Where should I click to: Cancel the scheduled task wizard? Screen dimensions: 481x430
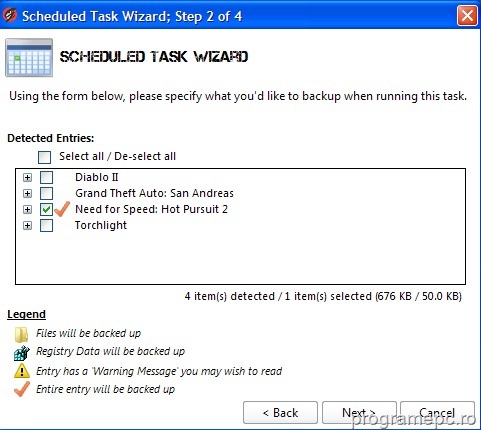point(437,413)
